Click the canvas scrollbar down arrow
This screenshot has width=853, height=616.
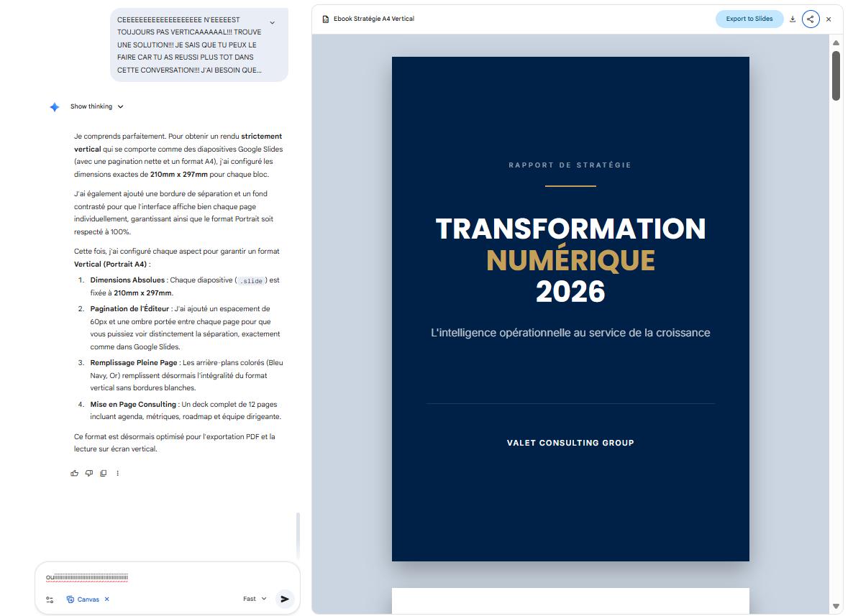click(836, 606)
